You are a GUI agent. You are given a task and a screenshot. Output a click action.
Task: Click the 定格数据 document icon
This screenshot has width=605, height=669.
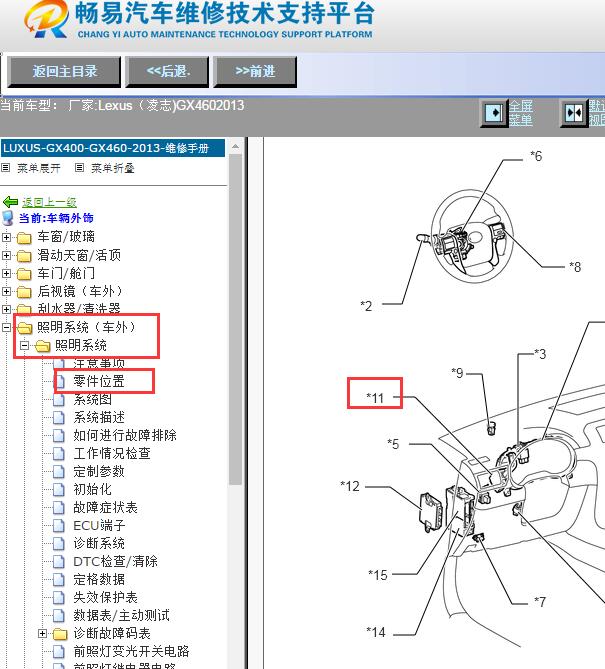(x=59, y=580)
